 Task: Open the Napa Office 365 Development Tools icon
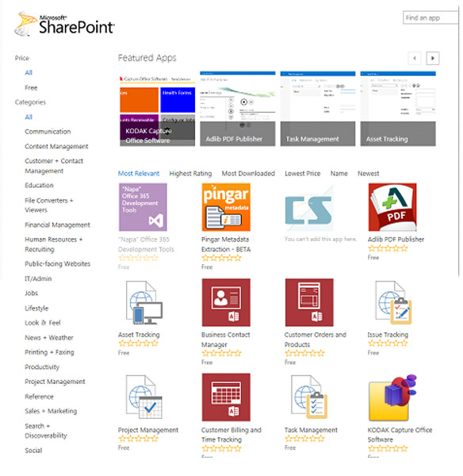coord(143,207)
